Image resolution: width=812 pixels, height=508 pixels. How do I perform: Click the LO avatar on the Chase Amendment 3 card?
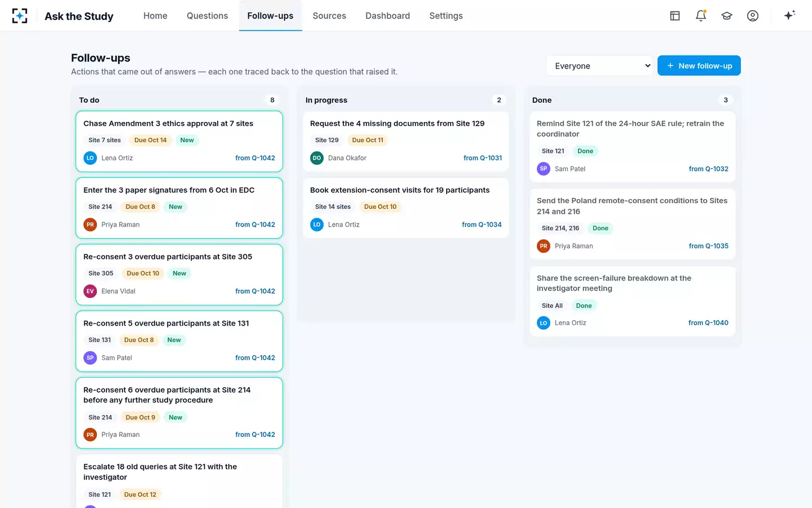(90, 158)
